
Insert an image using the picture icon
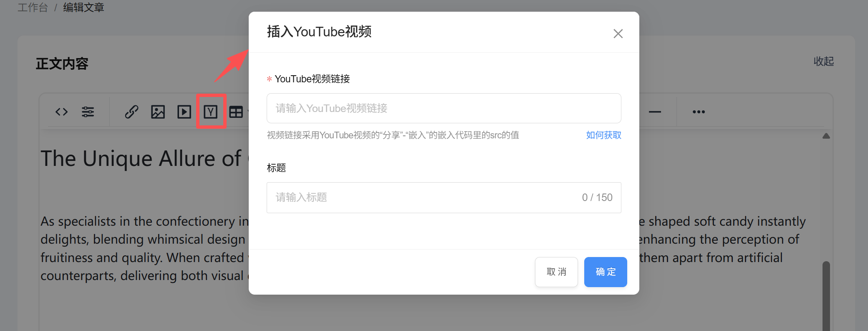(x=158, y=112)
